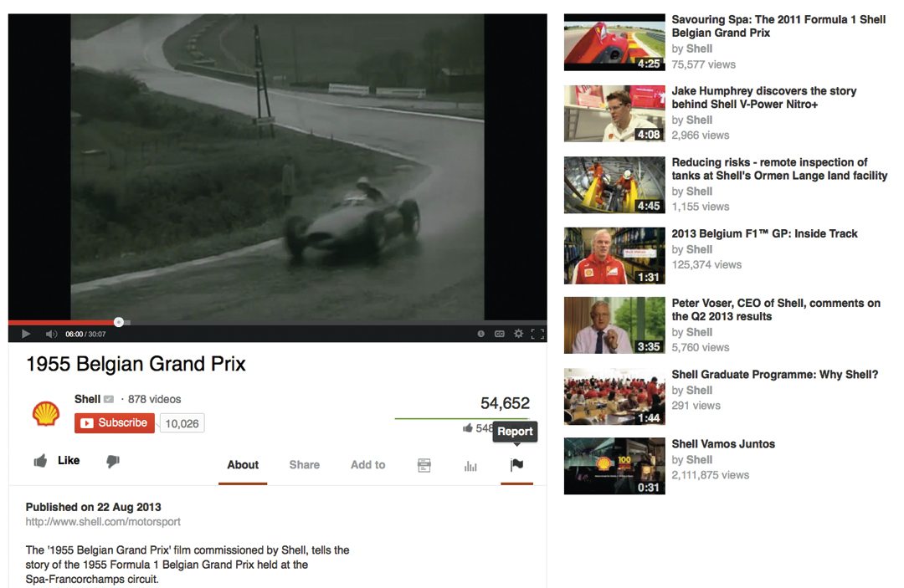Click the like/dislike ratio bar

click(x=462, y=419)
